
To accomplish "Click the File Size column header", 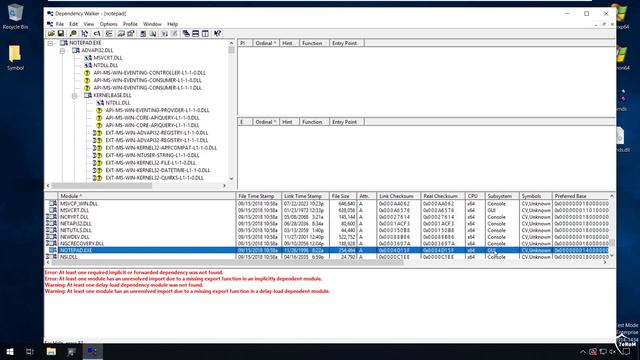I will (x=343, y=196).
